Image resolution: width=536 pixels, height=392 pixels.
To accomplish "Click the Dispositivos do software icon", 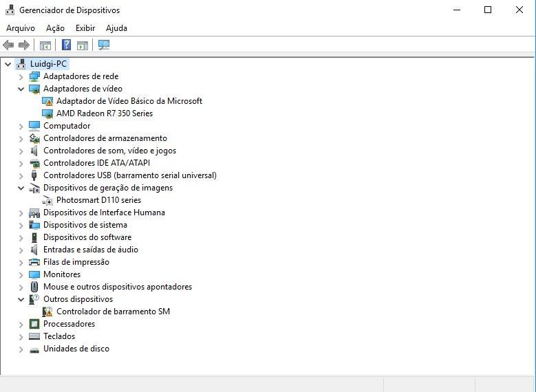I will click(34, 237).
